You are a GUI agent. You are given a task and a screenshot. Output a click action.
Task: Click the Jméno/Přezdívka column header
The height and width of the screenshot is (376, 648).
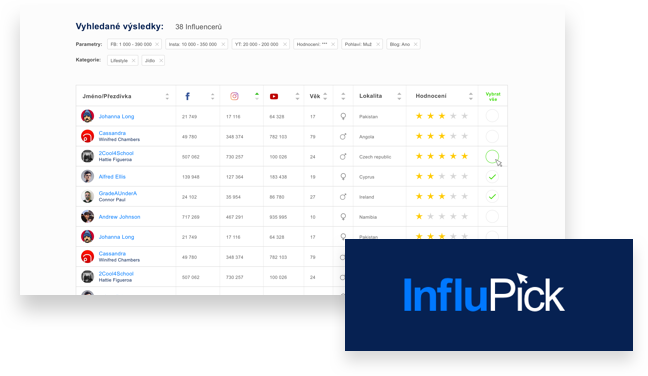(x=107, y=96)
